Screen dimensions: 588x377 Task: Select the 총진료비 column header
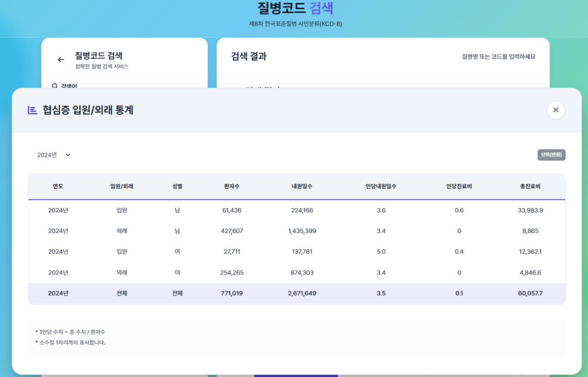pos(530,186)
